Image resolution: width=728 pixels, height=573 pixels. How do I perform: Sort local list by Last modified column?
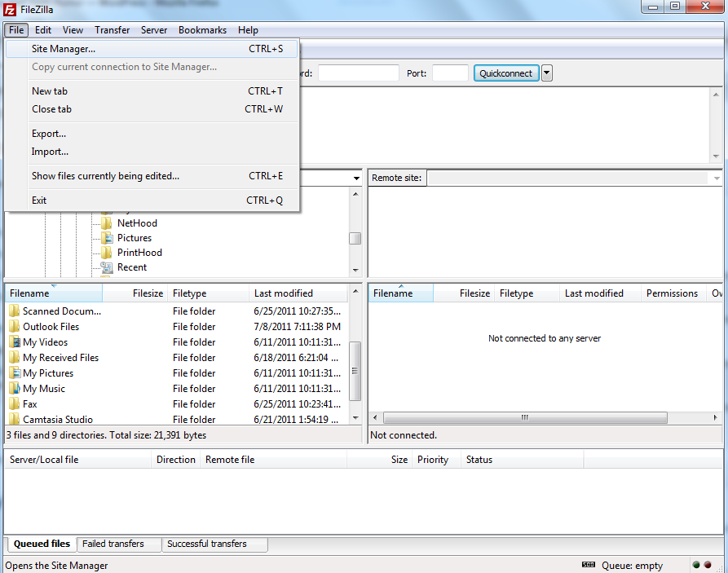tap(298, 293)
